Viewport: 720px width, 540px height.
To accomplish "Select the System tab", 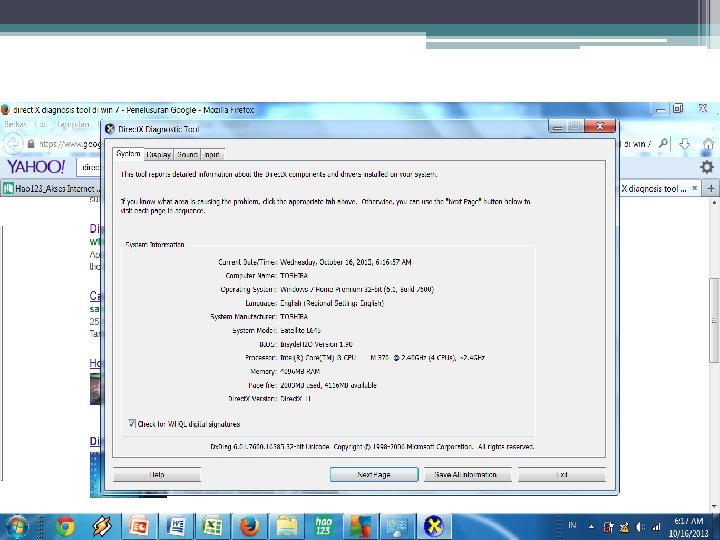I will pyautogui.click(x=128, y=154).
